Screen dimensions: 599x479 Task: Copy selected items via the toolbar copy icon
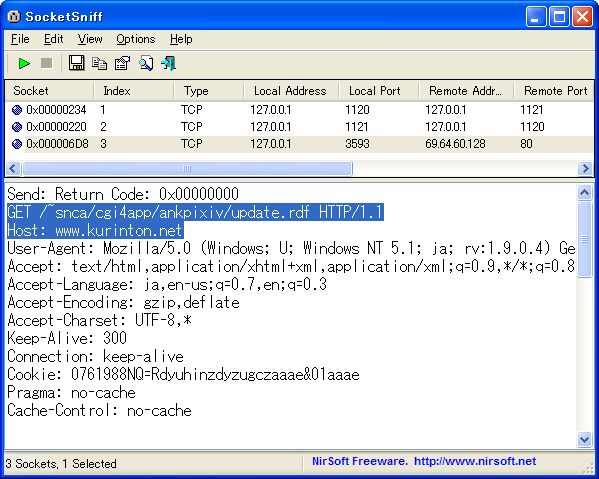[99, 63]
